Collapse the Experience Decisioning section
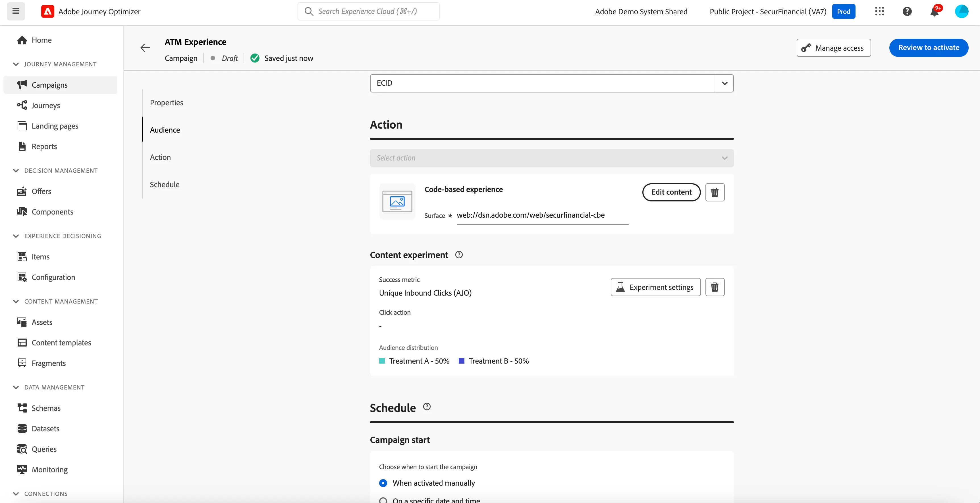The image size is (980, 503). pyautogui.click(x=16, y=236)
